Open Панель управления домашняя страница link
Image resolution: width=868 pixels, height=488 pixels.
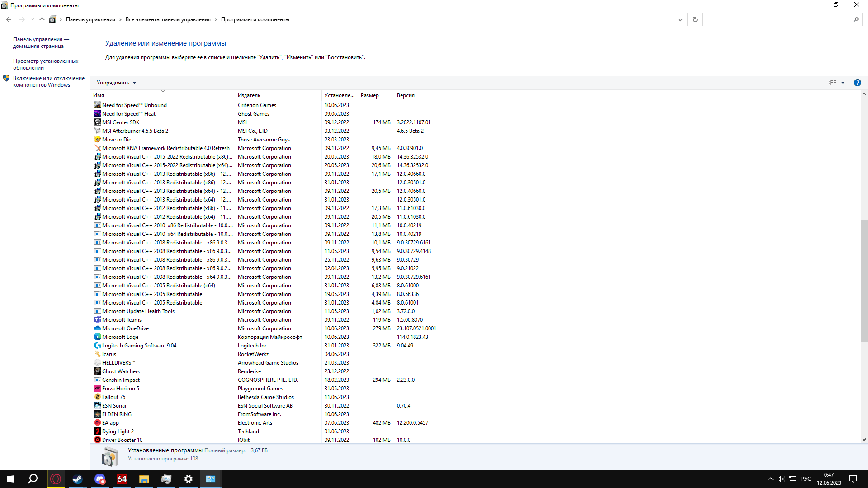pos(41,43)
